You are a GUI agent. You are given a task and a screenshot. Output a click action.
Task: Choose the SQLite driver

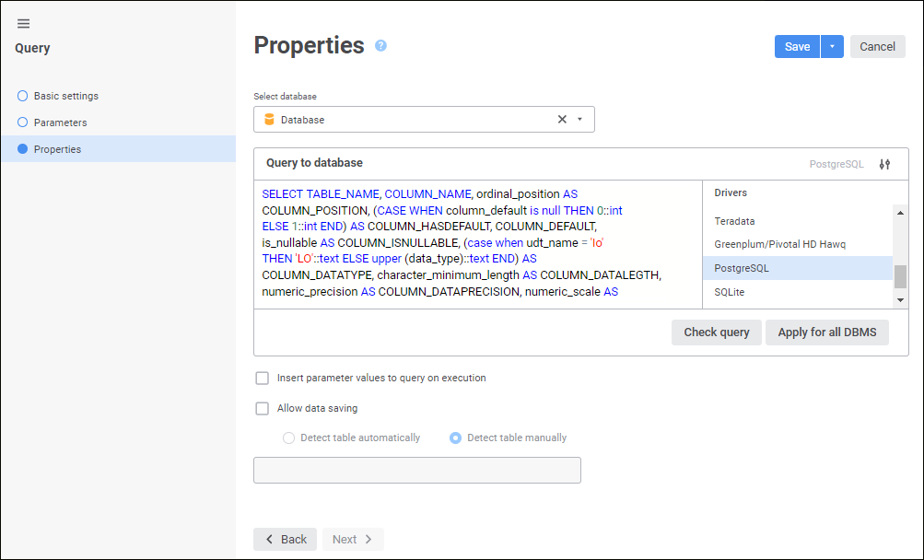[x=730, y=292]
